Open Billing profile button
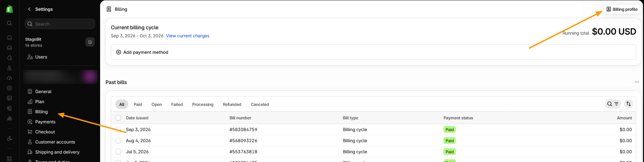Viewport: 644px width, 162px height. point(622,9)
